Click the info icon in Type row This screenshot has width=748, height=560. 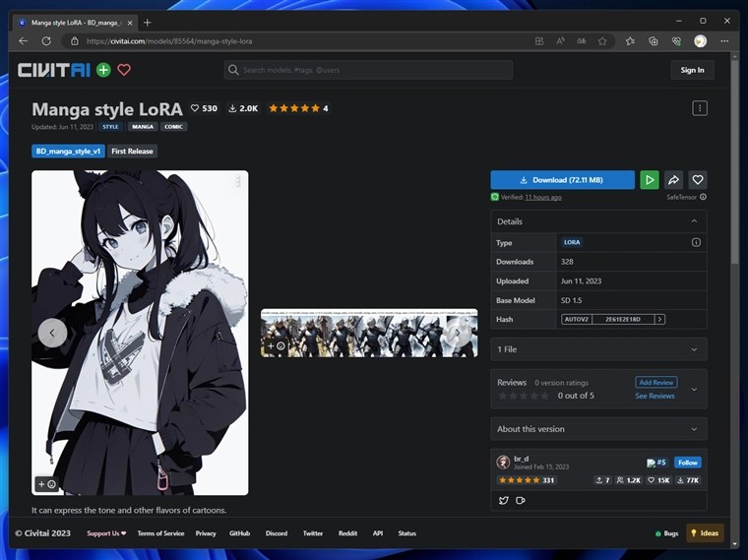pos(696,242)
